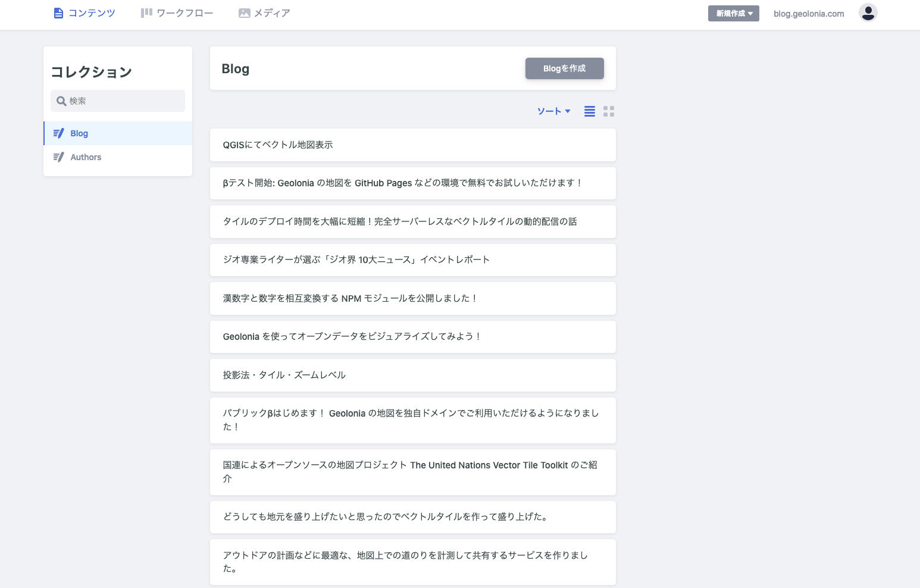Open the blog.geolonia.com site link
This screenshot has height=588, width=920.
[808, 14]
